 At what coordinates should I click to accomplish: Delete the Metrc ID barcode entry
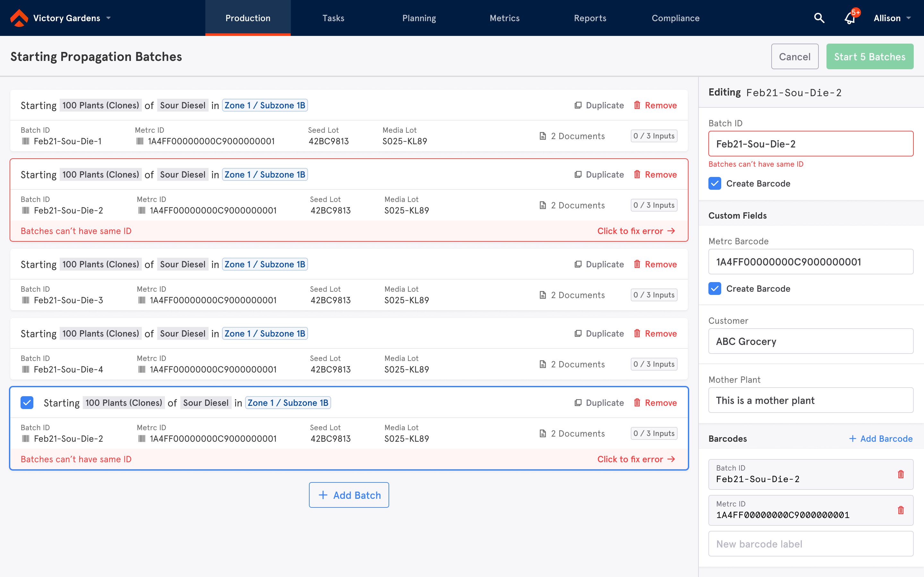(x=901, y=510)
